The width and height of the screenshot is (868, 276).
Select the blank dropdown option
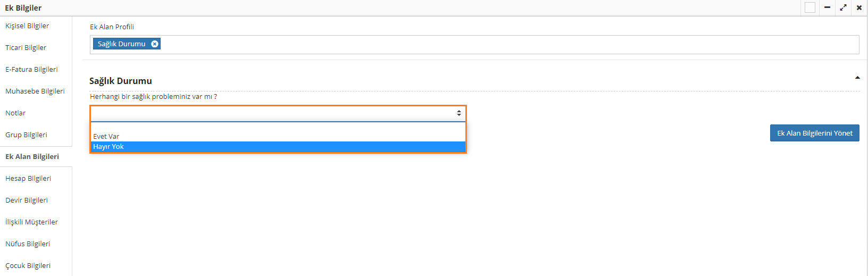(x=278, y=127)
